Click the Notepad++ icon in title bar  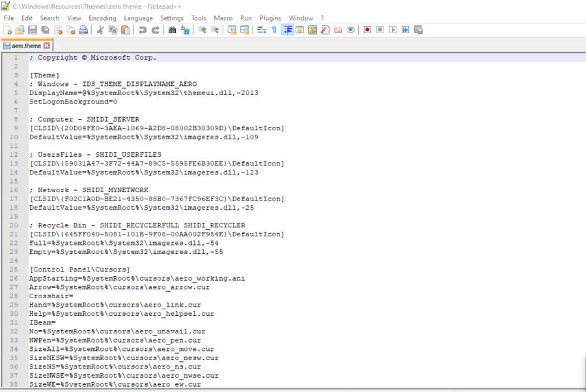[x=5, y=6]
